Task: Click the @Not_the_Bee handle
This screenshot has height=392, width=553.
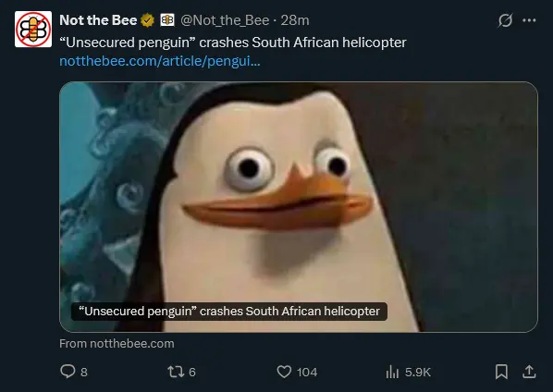Action: click(225, 20)
